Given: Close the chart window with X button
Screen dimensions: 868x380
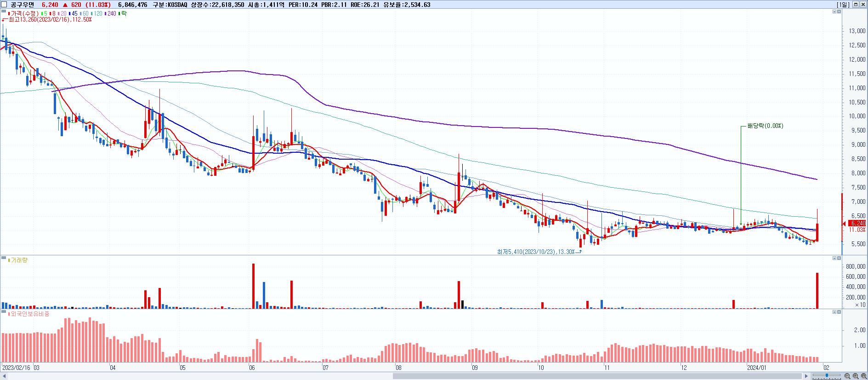Looking at the screenshot, I should (863, 5).
